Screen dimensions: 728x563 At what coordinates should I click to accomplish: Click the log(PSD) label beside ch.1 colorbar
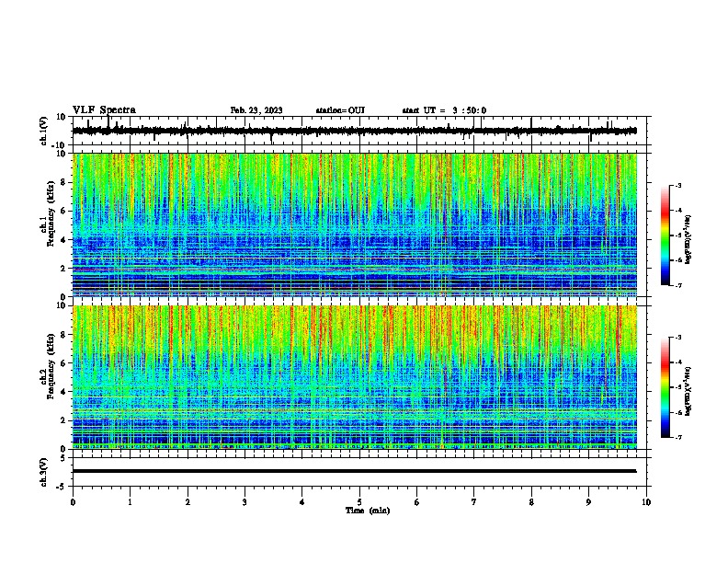coord(688,239)
